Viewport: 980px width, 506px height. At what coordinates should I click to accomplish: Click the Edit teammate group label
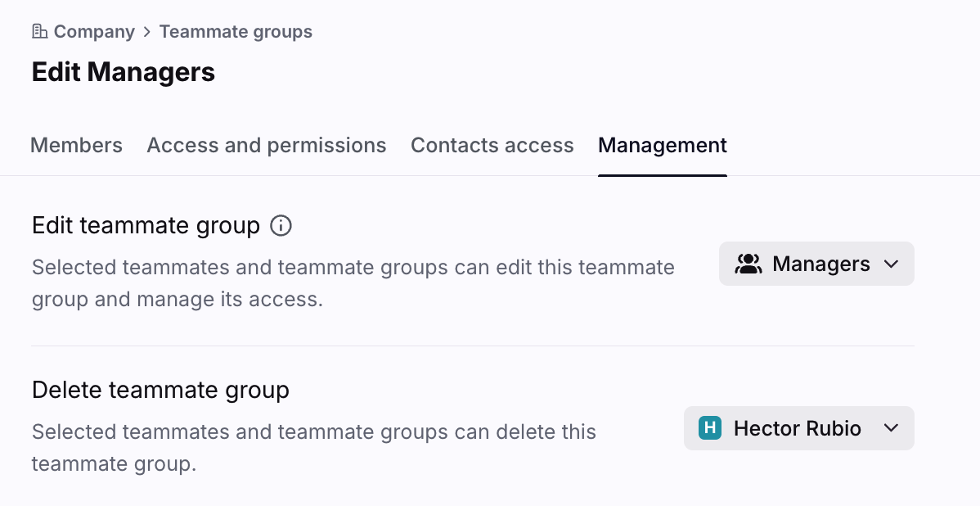(x=146, y=225)
